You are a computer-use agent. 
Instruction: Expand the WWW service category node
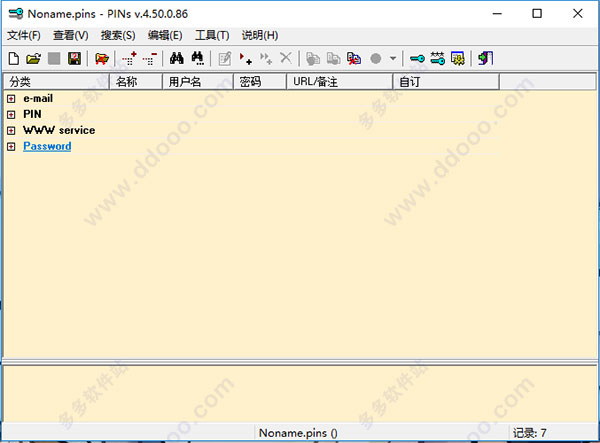point(11,130)
